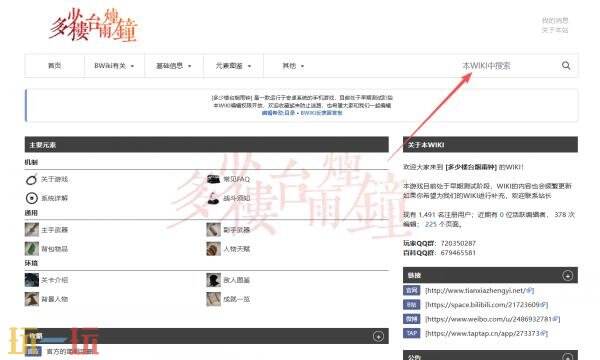Select the 玩家QQ群 number 720350287
The width and height of the screenshot is (600, 360).
coord(458,243)
